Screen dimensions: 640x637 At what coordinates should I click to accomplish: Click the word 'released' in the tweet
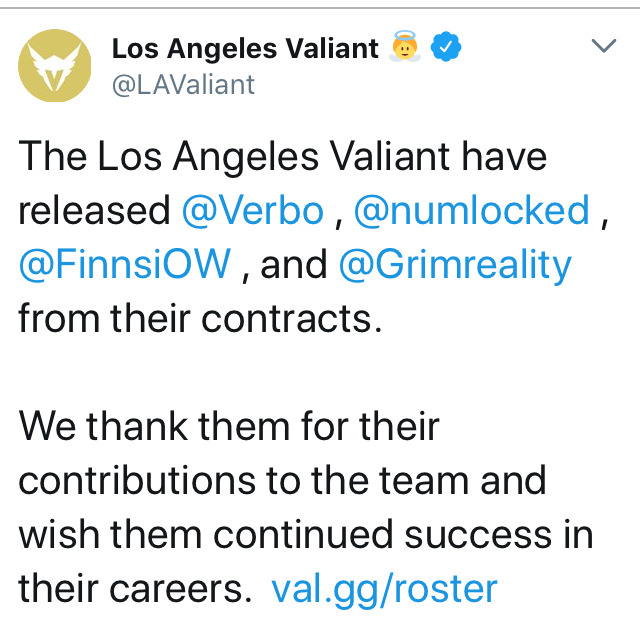[x=95, y=211]
